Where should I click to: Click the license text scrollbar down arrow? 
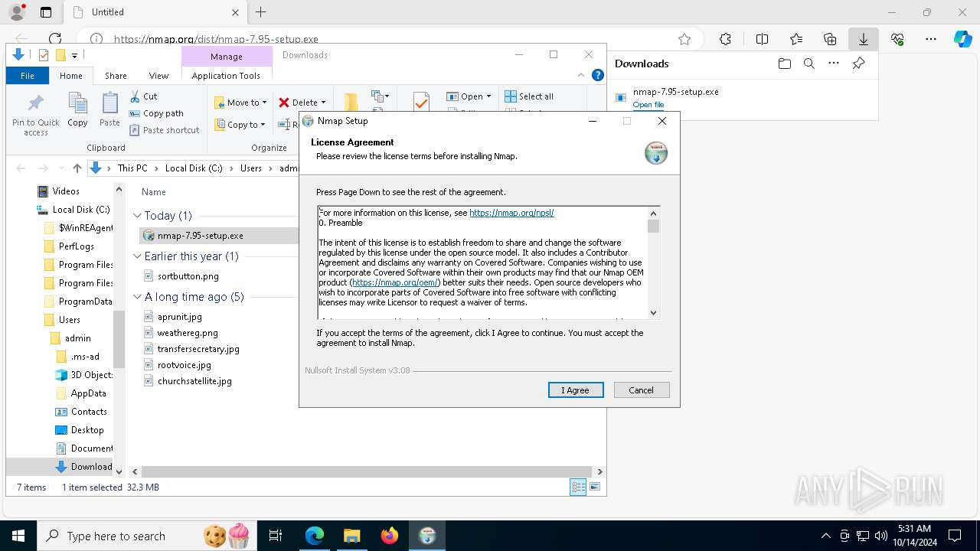[653, 312]
